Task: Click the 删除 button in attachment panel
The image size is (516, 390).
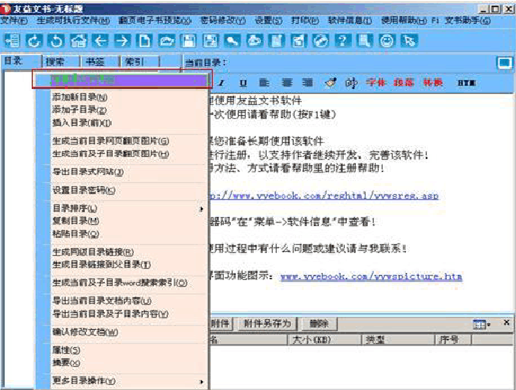Action: pyautogui.click(x=319, y=323)
